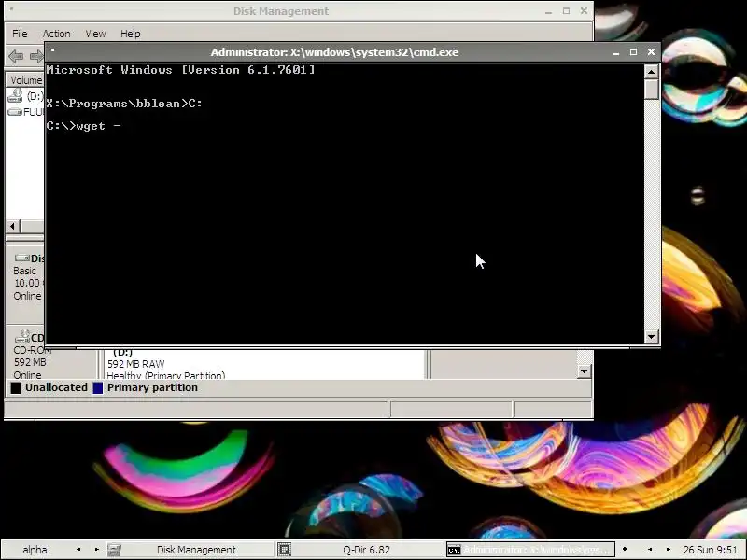
Task: Click the Back arrow in Disk Management toolbar
Action: point(16,57)
